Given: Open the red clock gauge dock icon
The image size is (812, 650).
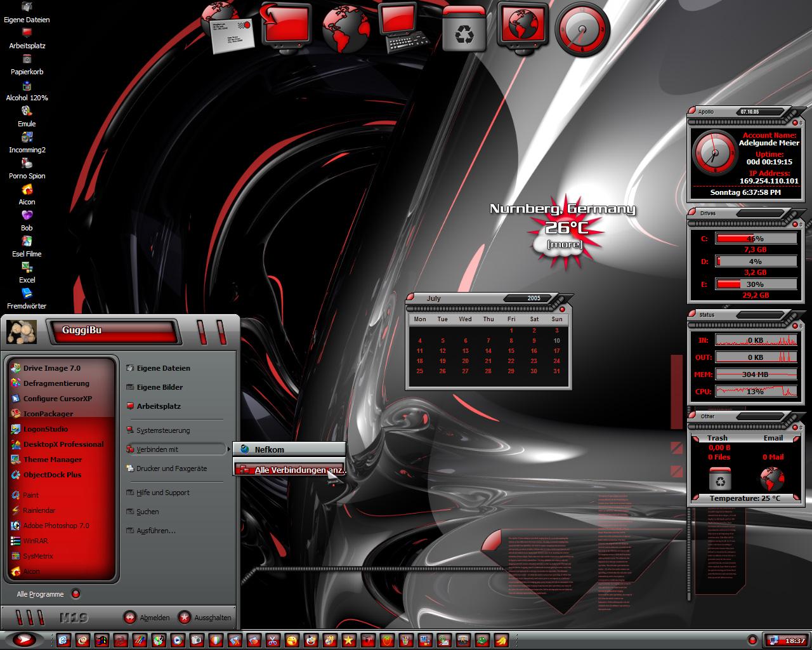Looking at the screenshot, I should coord(582,29).
